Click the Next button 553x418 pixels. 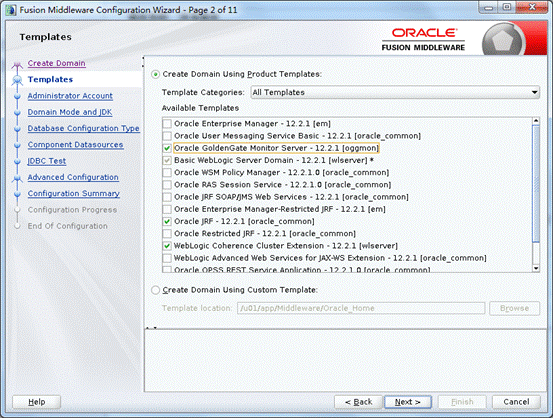407,402
